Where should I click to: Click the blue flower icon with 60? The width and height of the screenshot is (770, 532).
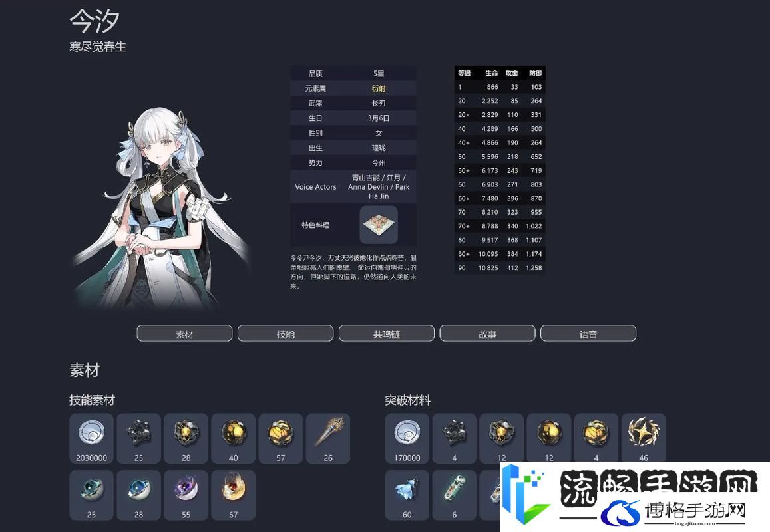(407, 495)
